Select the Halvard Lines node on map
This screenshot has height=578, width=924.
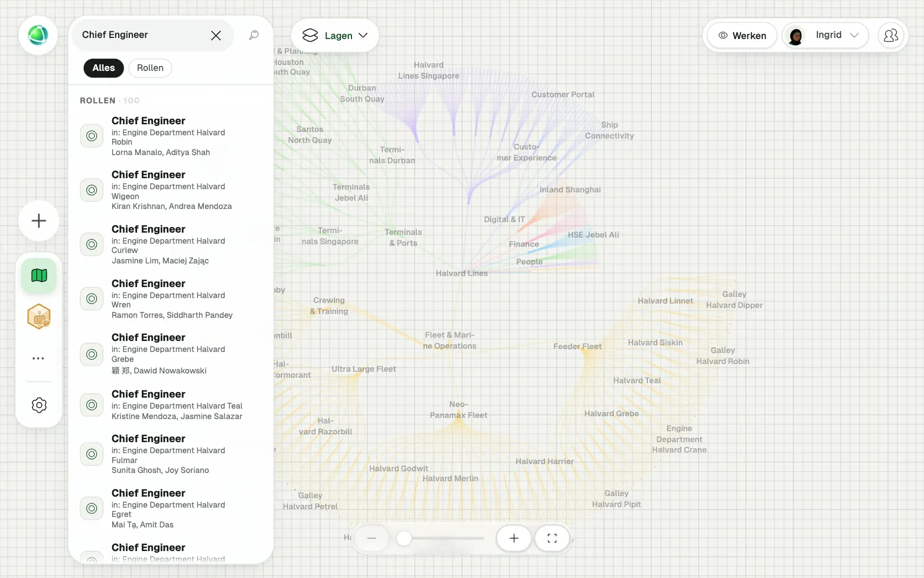tap(462, 273)
